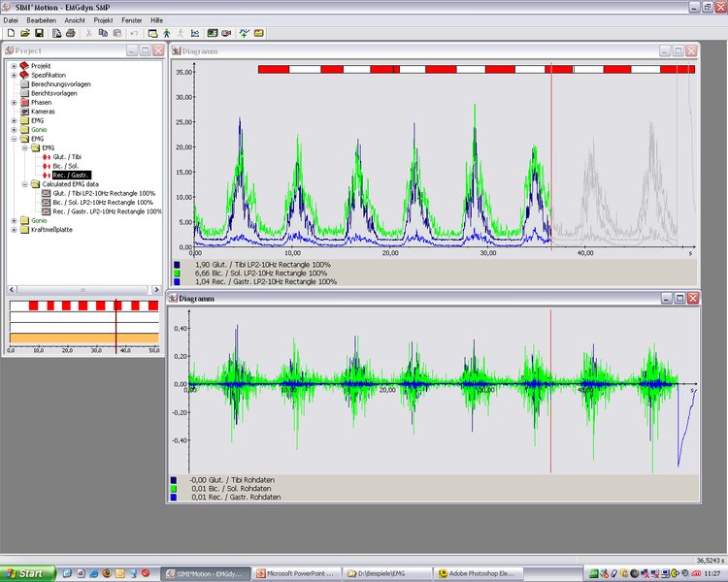Collapse the Calculated EMG data folder

coord(24,183)
